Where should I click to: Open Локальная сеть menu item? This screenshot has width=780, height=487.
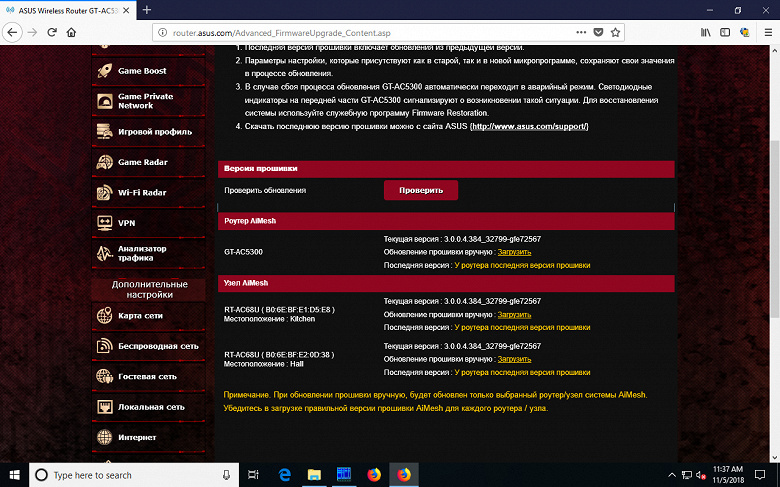pyautogui.click(x=148, y=407)
